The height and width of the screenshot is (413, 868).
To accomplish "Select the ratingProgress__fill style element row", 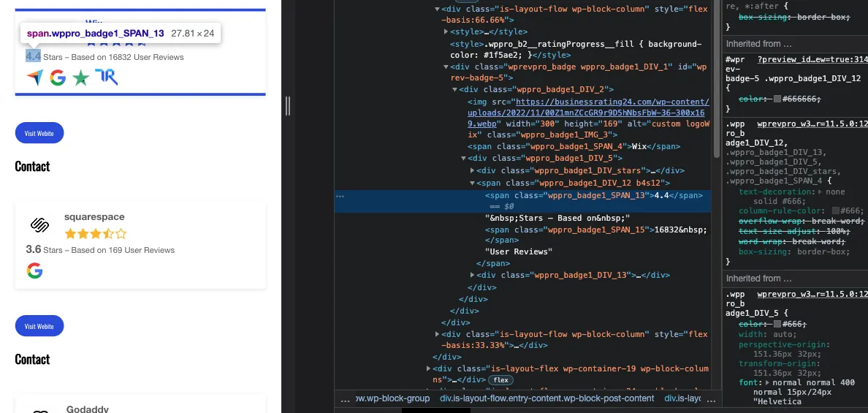I will click(x=576, y=49).
